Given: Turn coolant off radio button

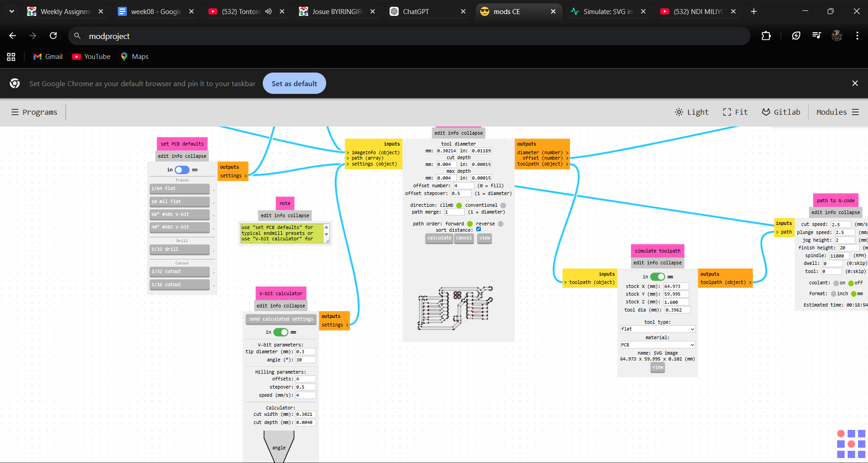Looking at the screenshot, I should 851,283.
